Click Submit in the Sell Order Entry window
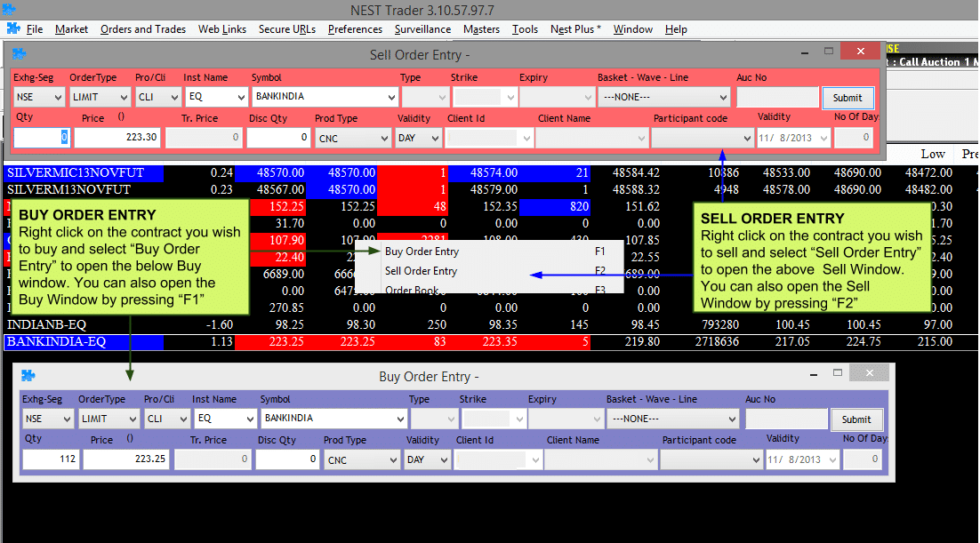This screenshot has width=980, height=543. 847,98
